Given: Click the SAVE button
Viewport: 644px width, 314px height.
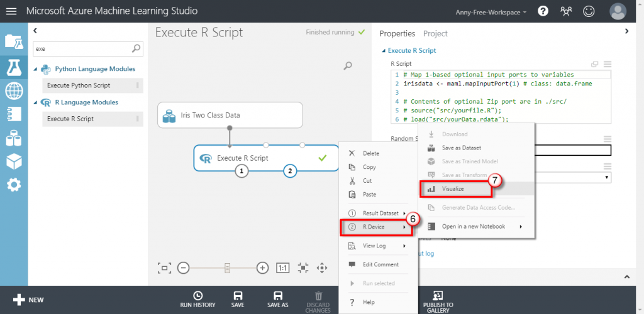Looking at the screenshot, I should pos(237,300).
